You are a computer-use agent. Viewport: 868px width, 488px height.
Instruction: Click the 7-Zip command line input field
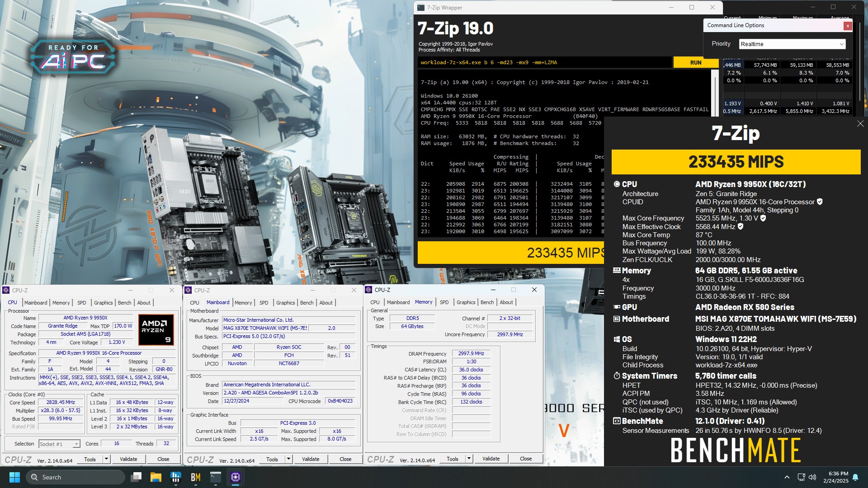544,62
